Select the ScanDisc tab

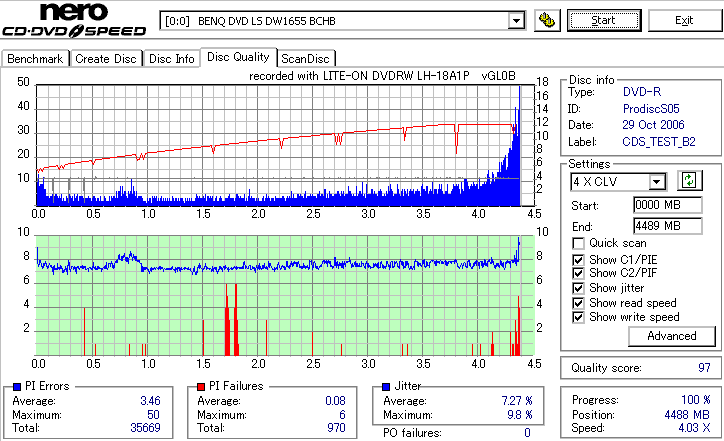coord(305,59)
